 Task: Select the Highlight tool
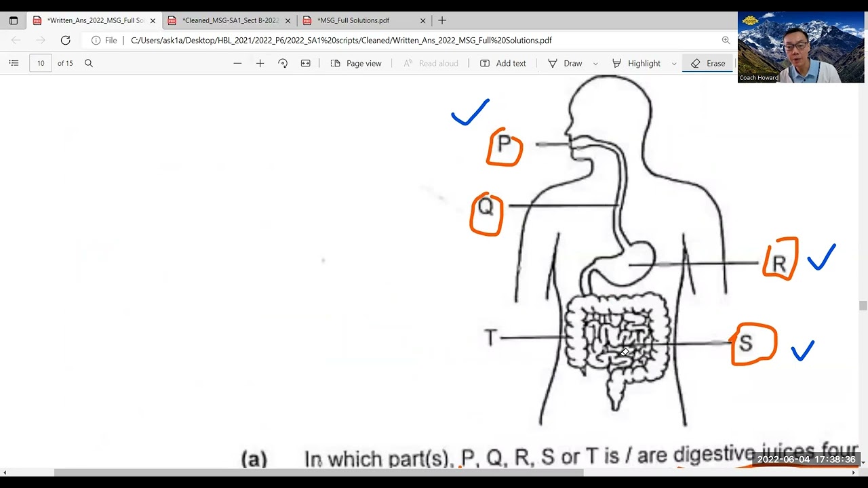[636, 63]
